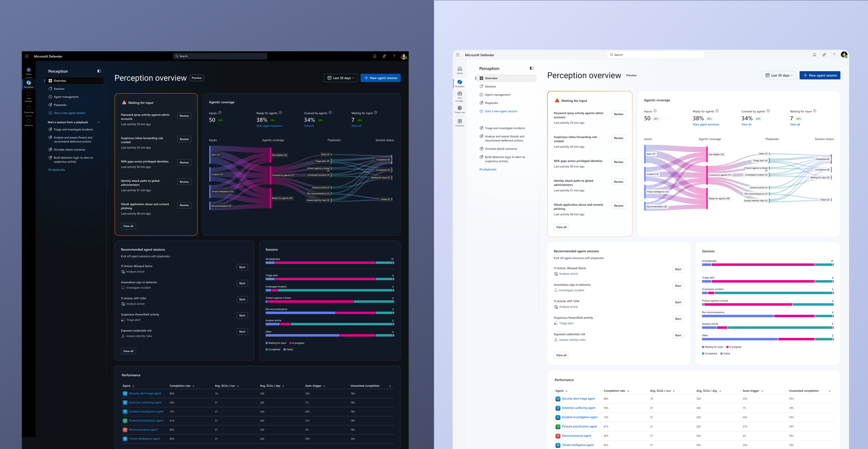868x449 pixels.
Task: Open notifications bell in light window
Action: [x=814, y=55]
